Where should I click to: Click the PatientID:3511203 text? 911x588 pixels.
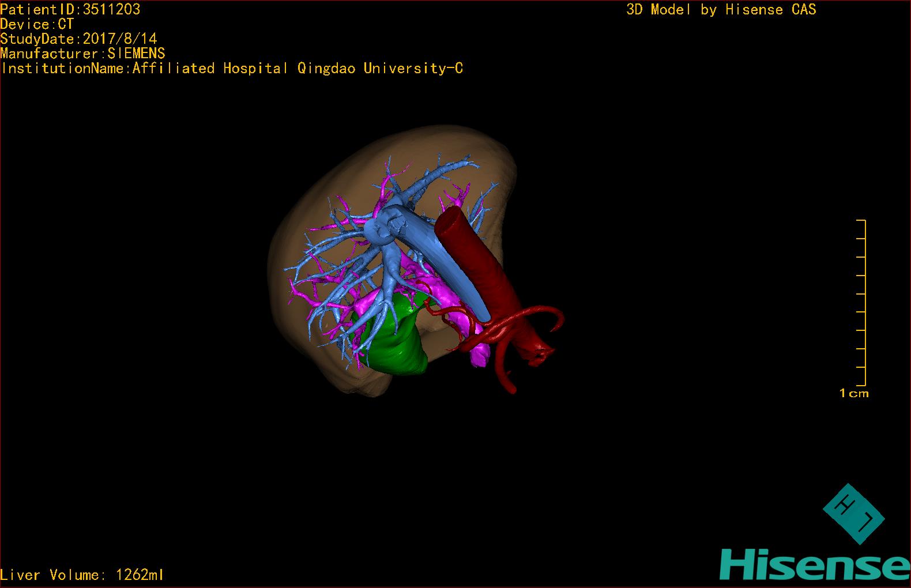pos(70,9)
